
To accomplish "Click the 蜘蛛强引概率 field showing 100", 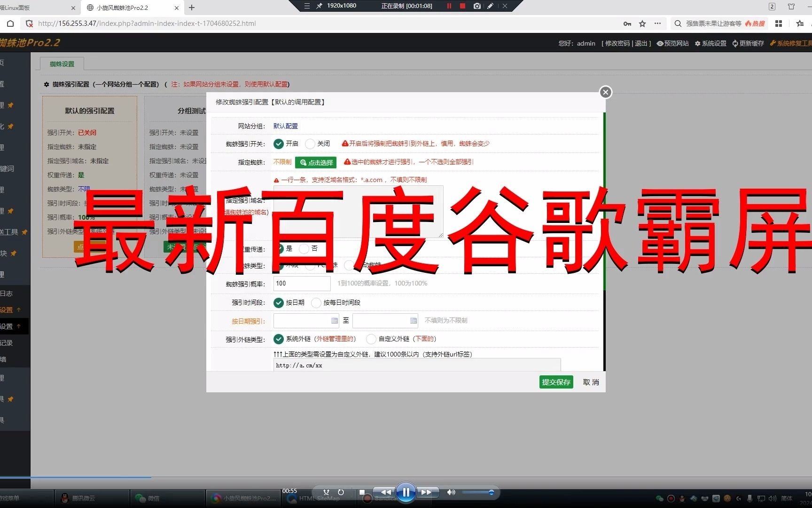I will 302,284.
